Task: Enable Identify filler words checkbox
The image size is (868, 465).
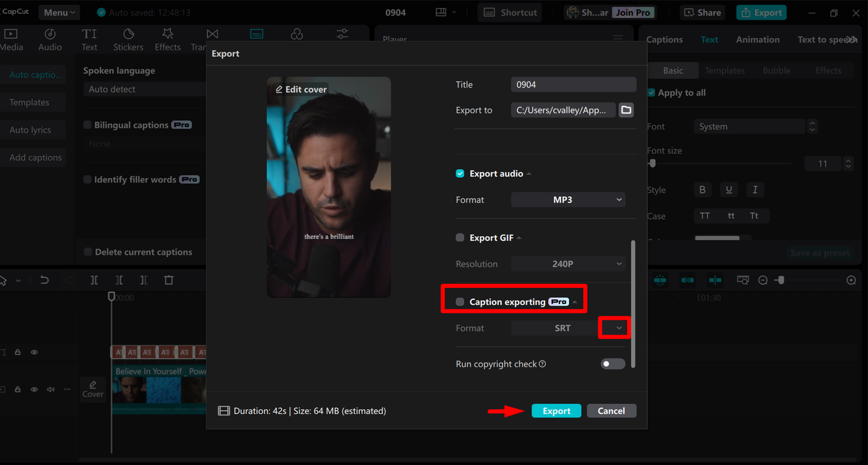Action: click(x=87, y=179)
